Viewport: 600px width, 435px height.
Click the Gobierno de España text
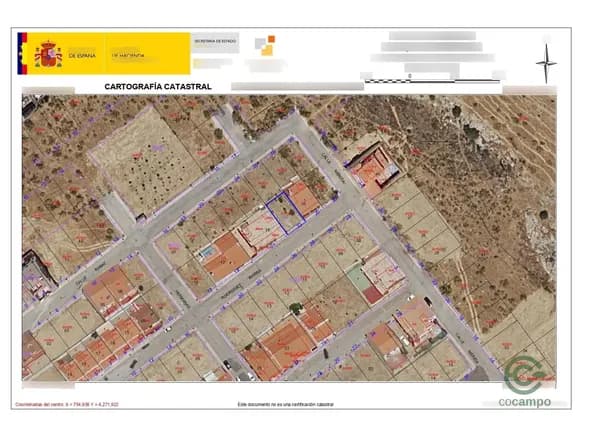(83, 56)
